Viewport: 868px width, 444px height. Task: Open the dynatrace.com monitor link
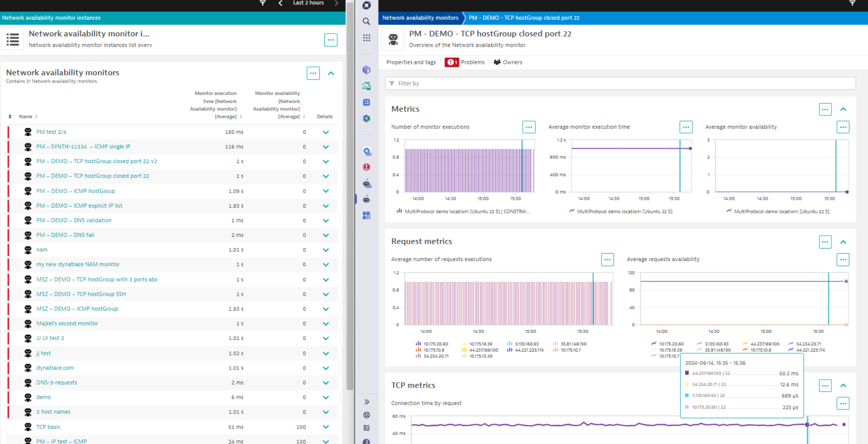[x=55, y=367]
